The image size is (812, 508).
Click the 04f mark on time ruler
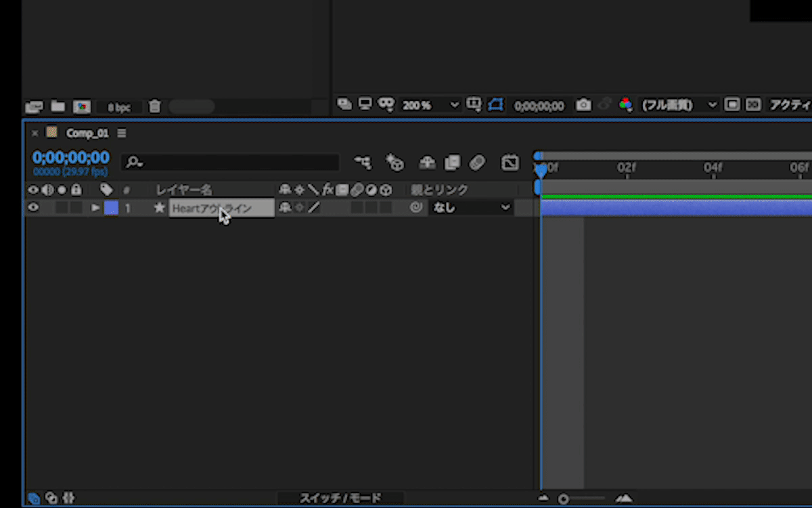tap(713, 167)
